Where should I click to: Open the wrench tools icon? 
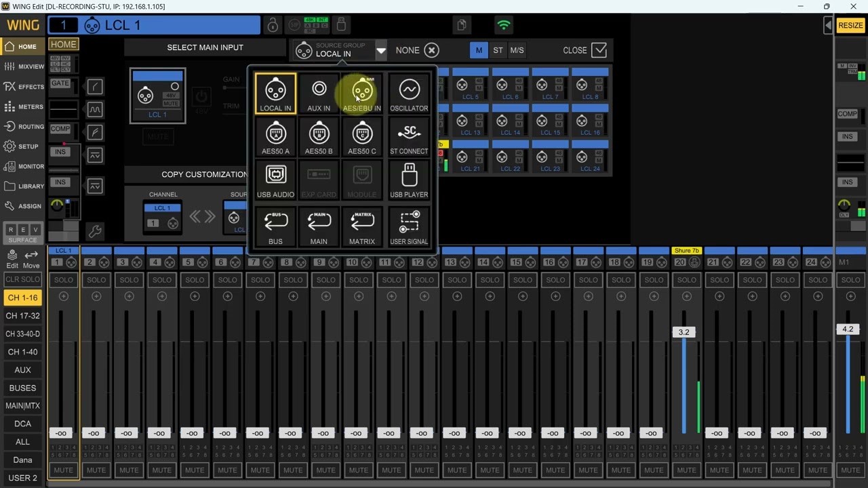pos(94,232)
